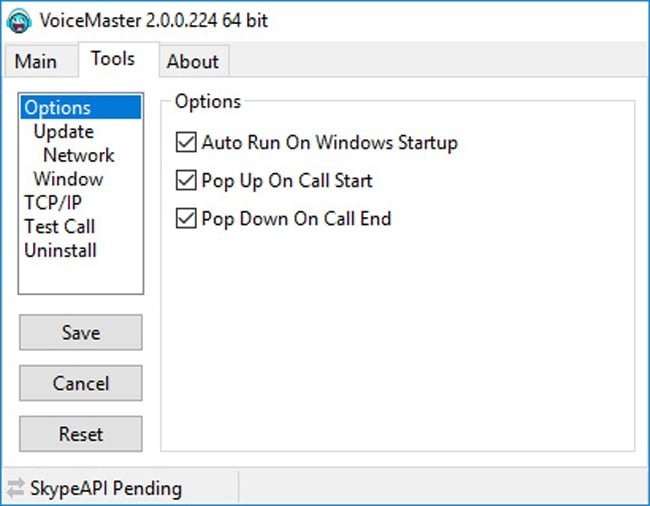Select Options in the settings tree
This screenshot has width=650, height=506.
(58, 108)
